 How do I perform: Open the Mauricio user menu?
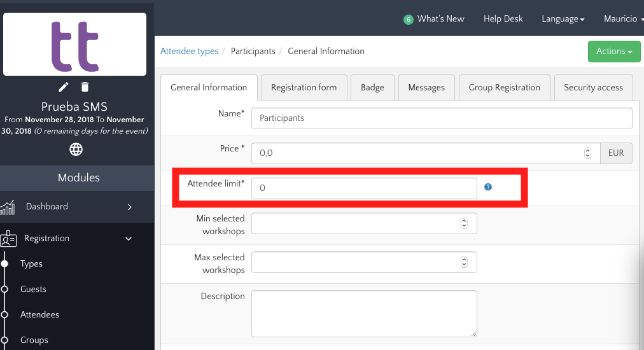(623, 19)
